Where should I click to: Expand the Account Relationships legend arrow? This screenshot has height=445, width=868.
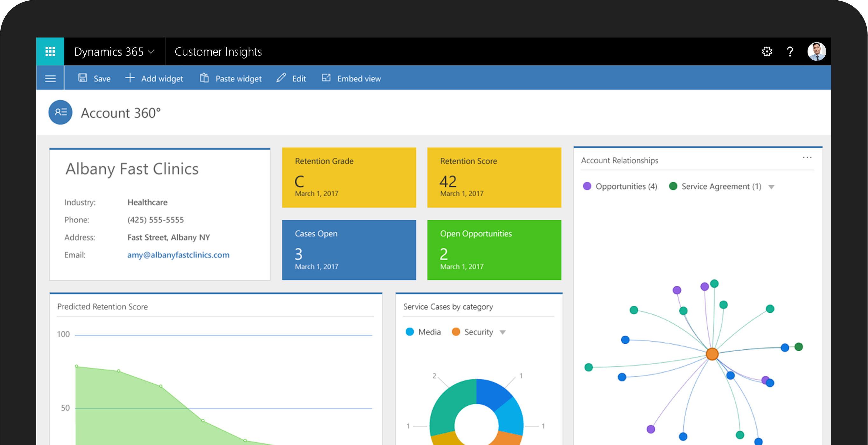771,187
